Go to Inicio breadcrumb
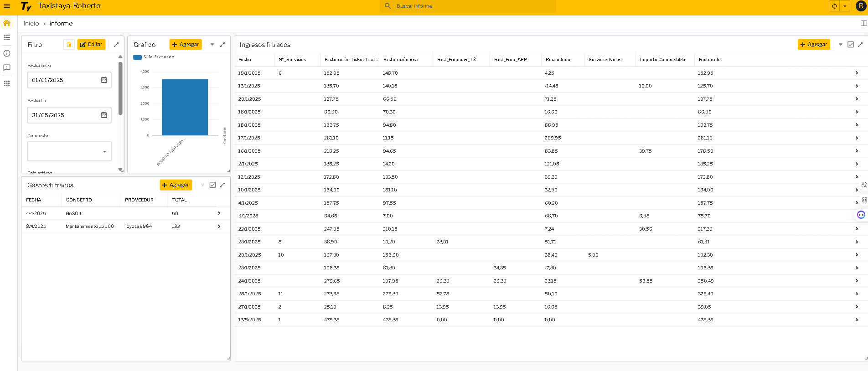The width and height of the screenshot is (868, 371). coord(31,23)
